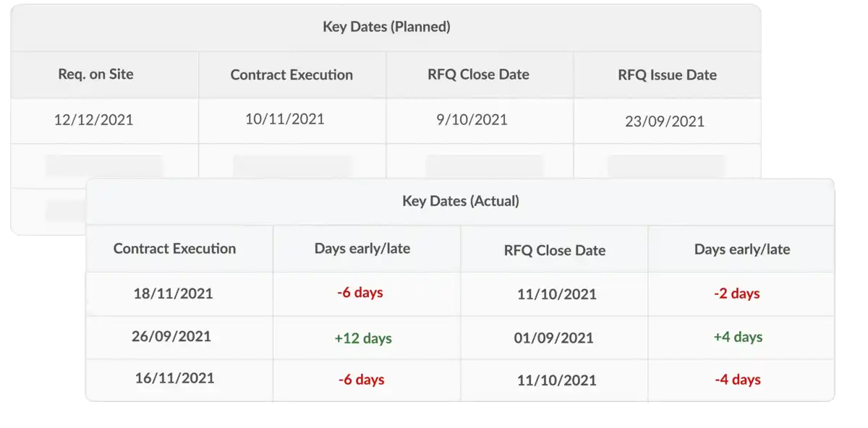Select the RFQ Close Date header in actual table
The width and height of the screenshot is (868, 428).
tap(554, 250)
